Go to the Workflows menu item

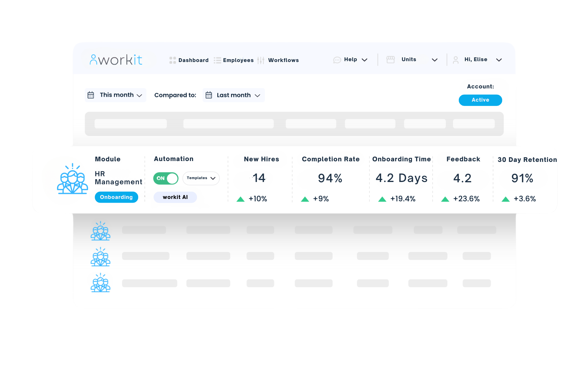click(283, 60)
